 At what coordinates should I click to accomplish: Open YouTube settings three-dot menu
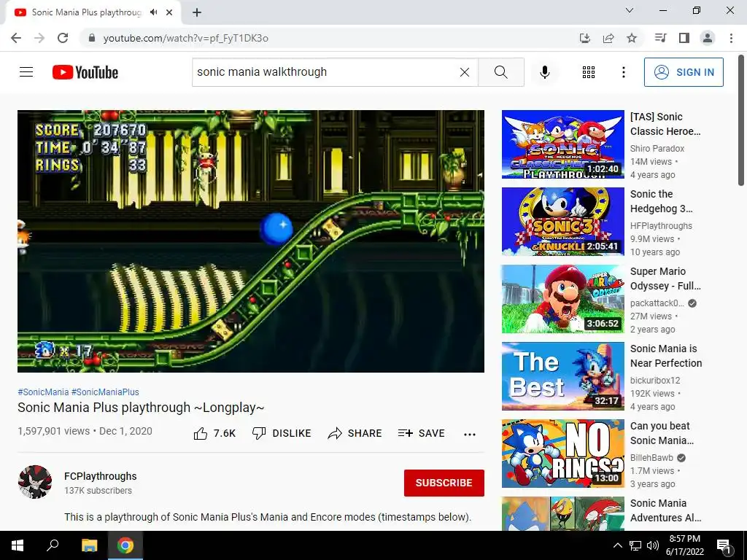[623, 72]
